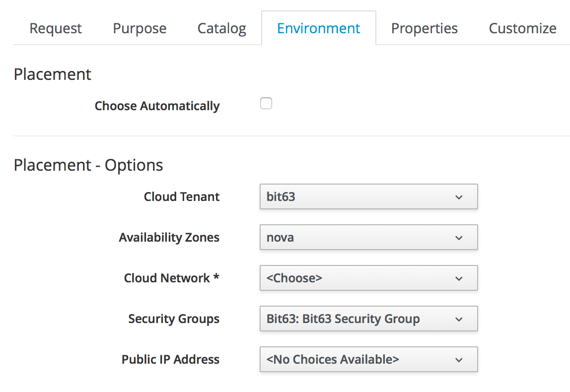
Task: Open the Public IP Address dropdown
Action: 368,360
